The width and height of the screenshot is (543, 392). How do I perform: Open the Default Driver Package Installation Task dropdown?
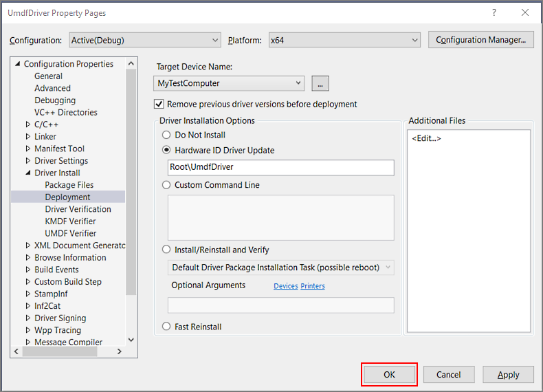281,268
